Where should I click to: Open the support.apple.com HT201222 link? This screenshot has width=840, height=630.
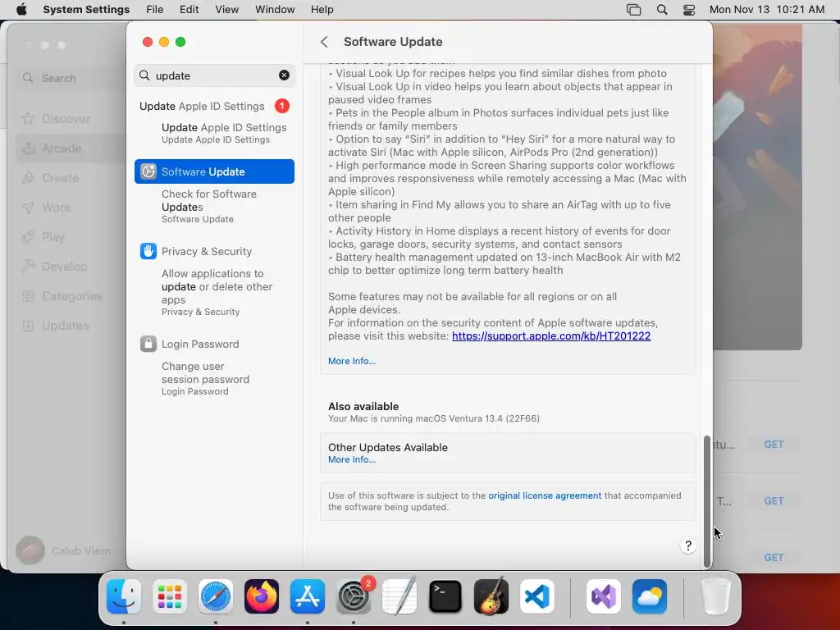pos(551,336)
